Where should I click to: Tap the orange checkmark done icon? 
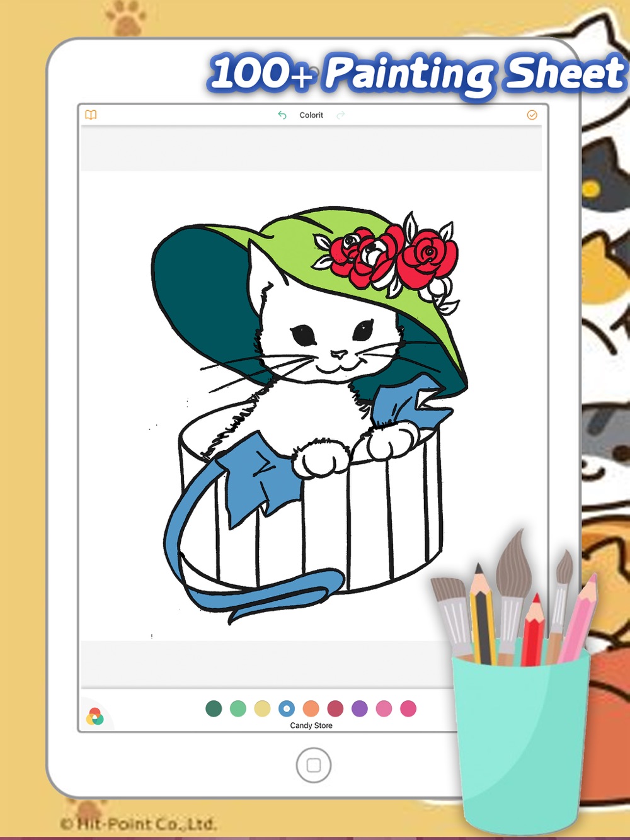tap(532, 115)
